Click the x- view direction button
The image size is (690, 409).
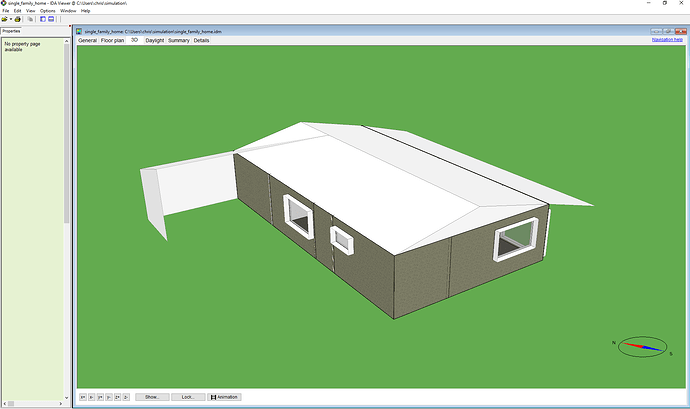pyautogui.click(x=92, y=397)
